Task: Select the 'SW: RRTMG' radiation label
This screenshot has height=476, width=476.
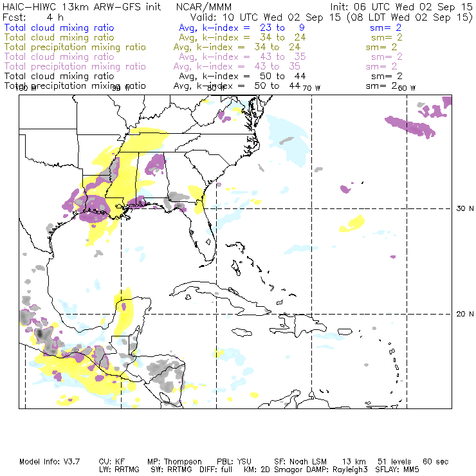Action: click(171, 470)
